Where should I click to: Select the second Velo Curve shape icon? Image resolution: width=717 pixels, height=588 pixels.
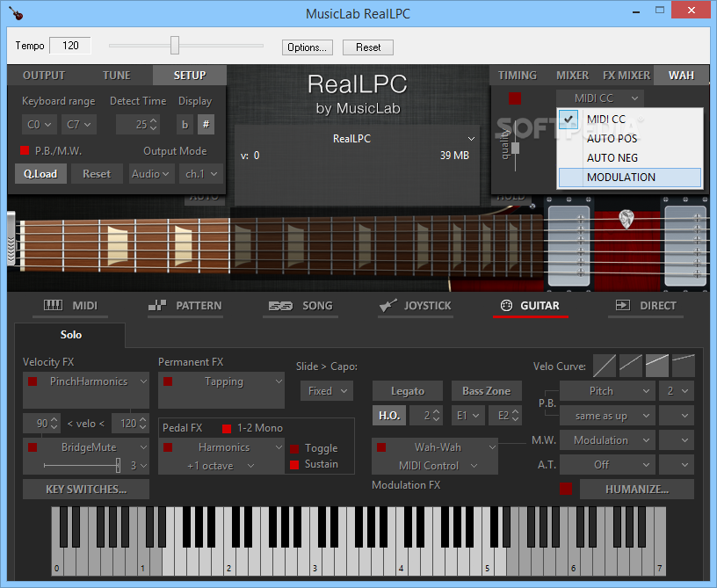point(631,366)
